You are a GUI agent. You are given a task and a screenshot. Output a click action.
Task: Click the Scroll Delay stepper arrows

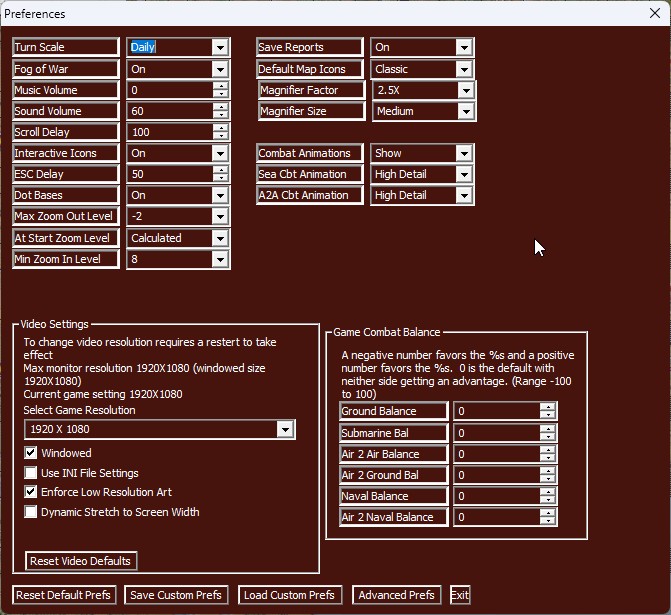pos(220,132)
